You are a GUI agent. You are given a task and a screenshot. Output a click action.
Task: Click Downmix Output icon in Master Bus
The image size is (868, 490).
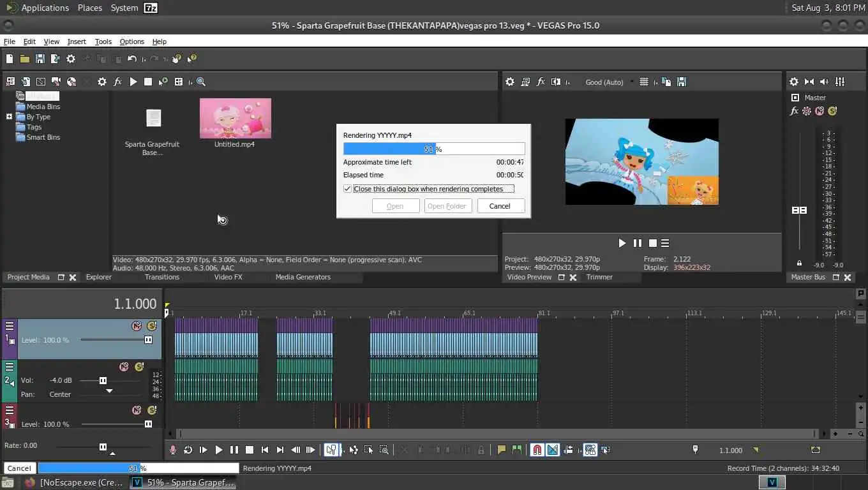tap(809, 82)
